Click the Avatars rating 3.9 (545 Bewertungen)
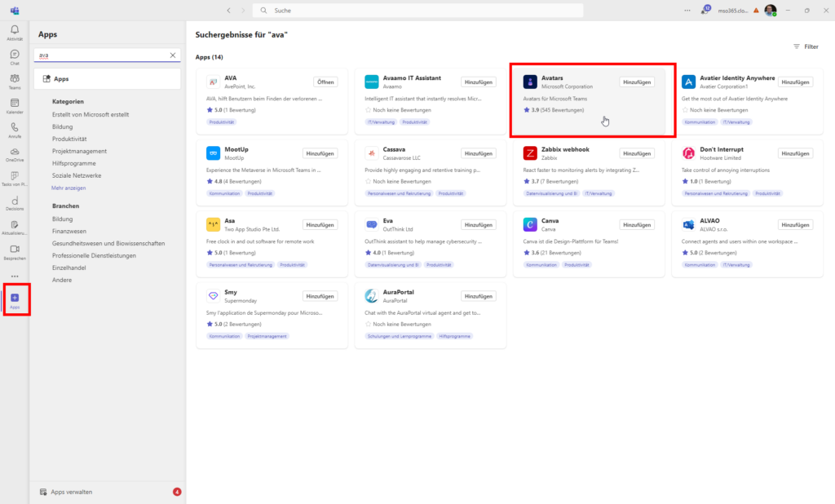 pyautogui.click(x=554, y=110)
